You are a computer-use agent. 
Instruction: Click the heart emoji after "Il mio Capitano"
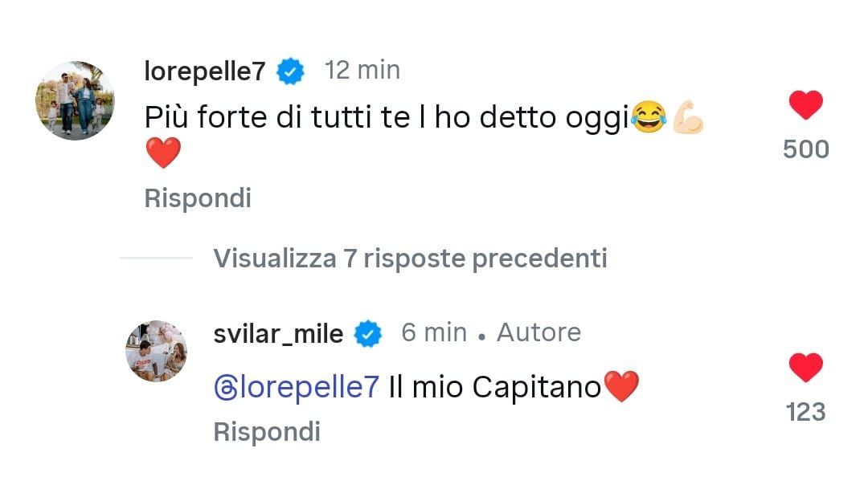click(620, 388)
